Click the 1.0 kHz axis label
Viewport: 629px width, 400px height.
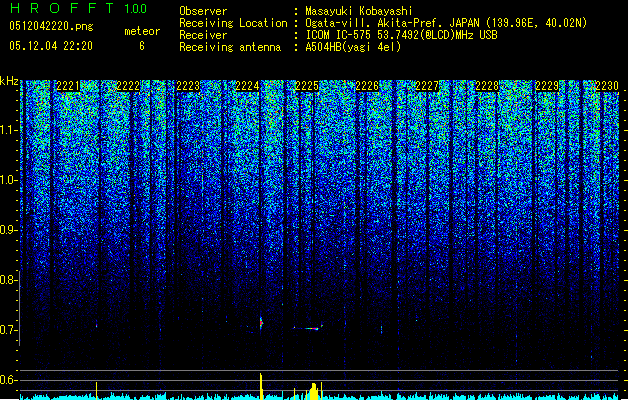point(9,180)
